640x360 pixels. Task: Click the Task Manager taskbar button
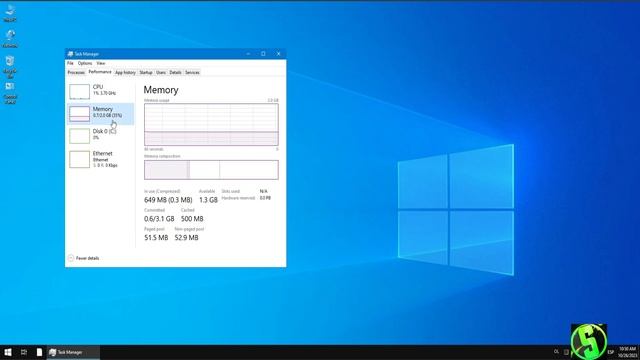point(73,352)
